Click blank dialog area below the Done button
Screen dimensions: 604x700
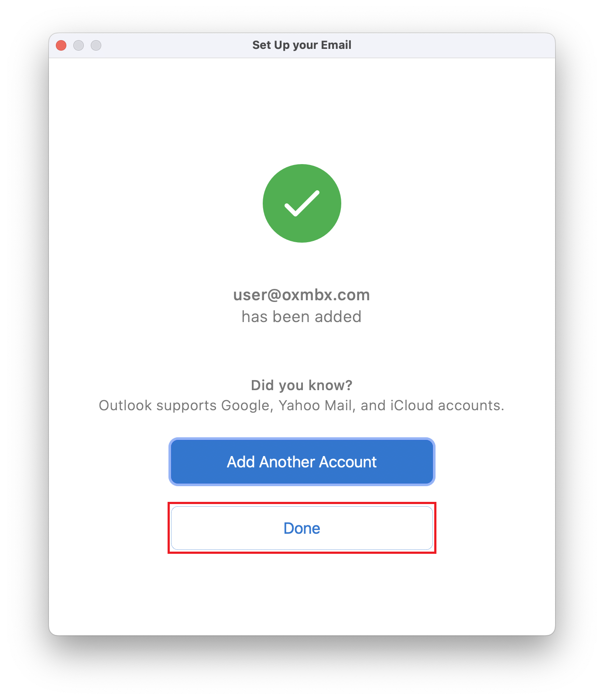302,594
